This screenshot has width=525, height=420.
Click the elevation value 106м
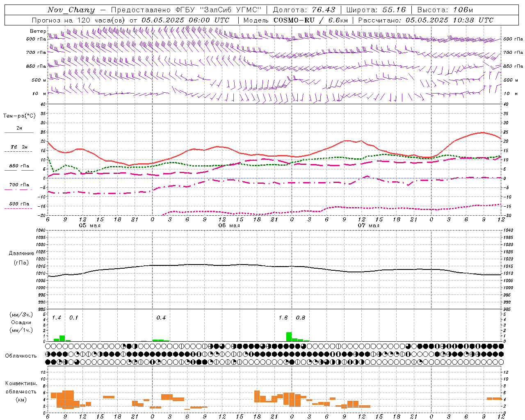[x=463, y=10]
